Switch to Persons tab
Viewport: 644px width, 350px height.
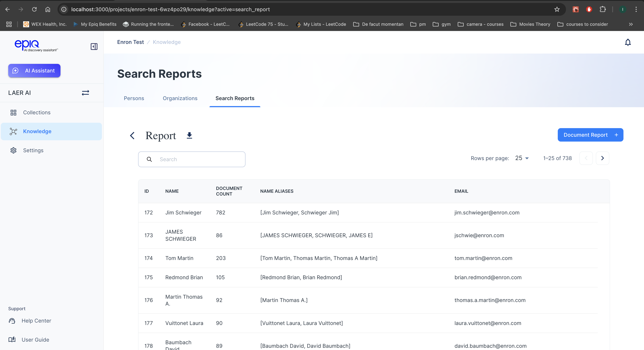[134, 98]
